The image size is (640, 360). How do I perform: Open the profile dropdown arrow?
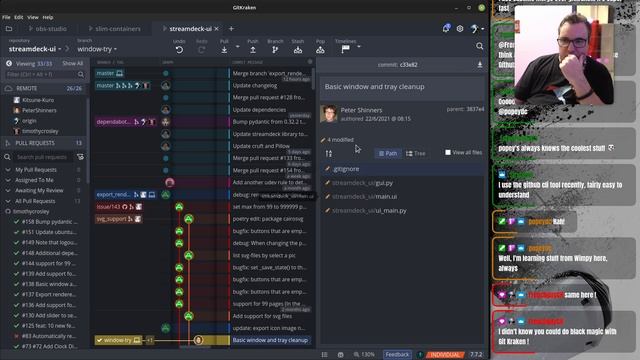pyautogui.click(x=482, y=29)
